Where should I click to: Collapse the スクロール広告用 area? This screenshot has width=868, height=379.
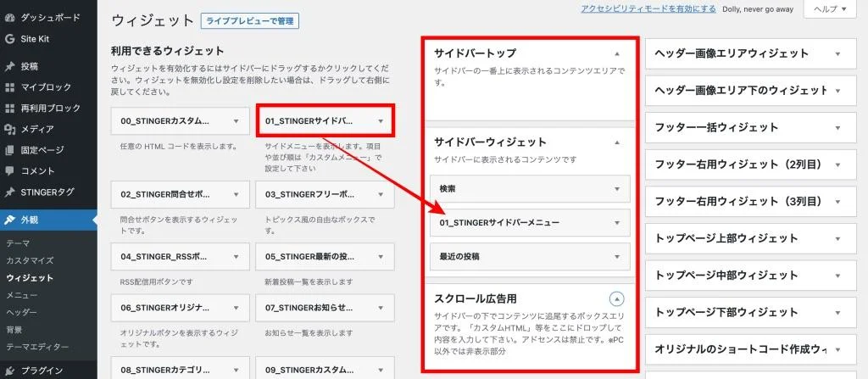pyautogui.click(x=617, y=299)
